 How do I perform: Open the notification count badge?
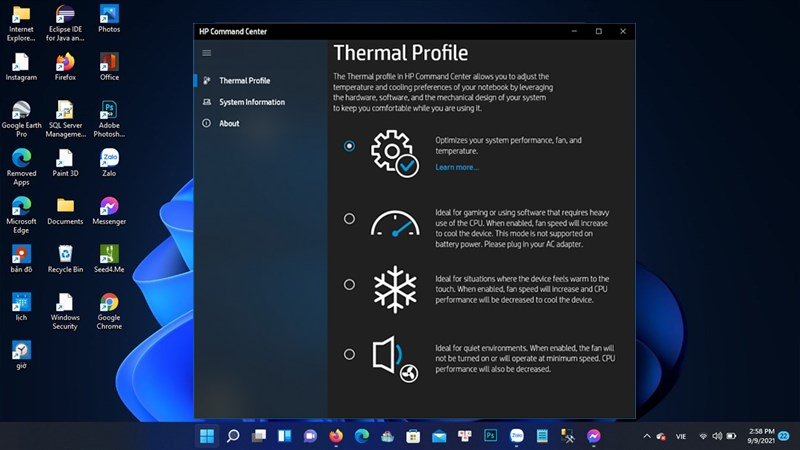point(784,436)
